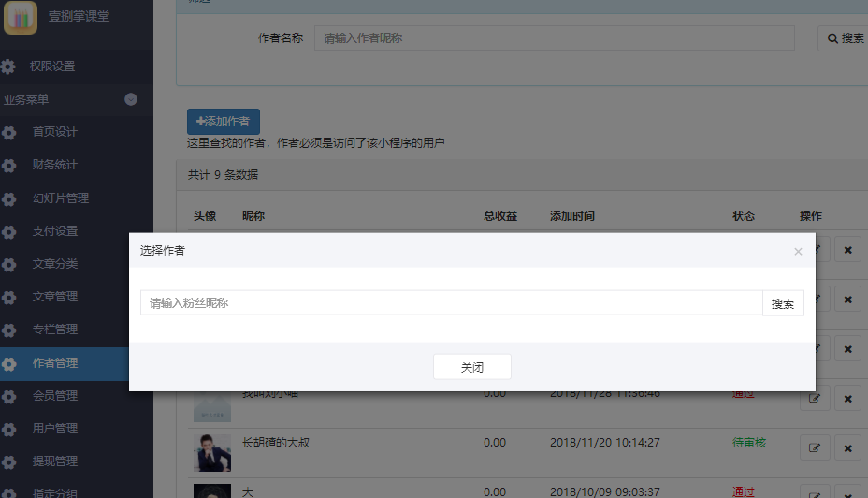Click the 昵称 column header
Viewport: 868px width, 498px height.
click(253, 216)
